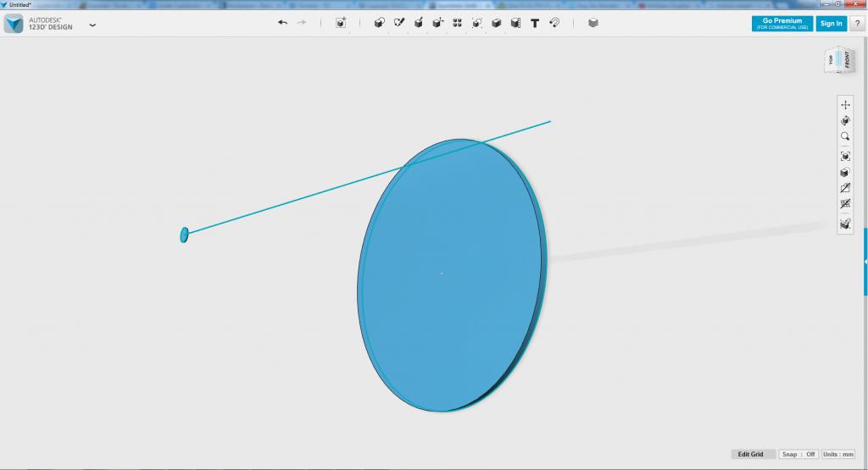The height and width of the screenshot is (470, 868).
Task: Click the Zoom magnifier in navigation bar
Action: [845, 136]
